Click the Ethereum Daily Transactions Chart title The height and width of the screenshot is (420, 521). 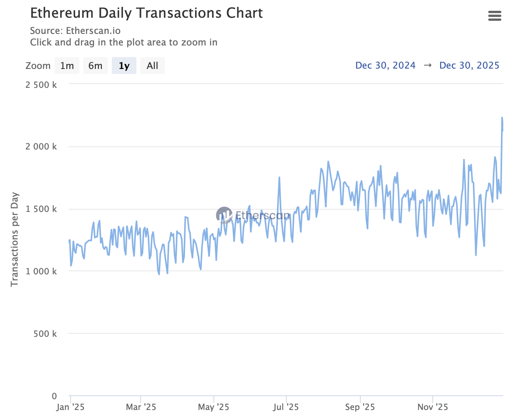[x=146, y=13]
